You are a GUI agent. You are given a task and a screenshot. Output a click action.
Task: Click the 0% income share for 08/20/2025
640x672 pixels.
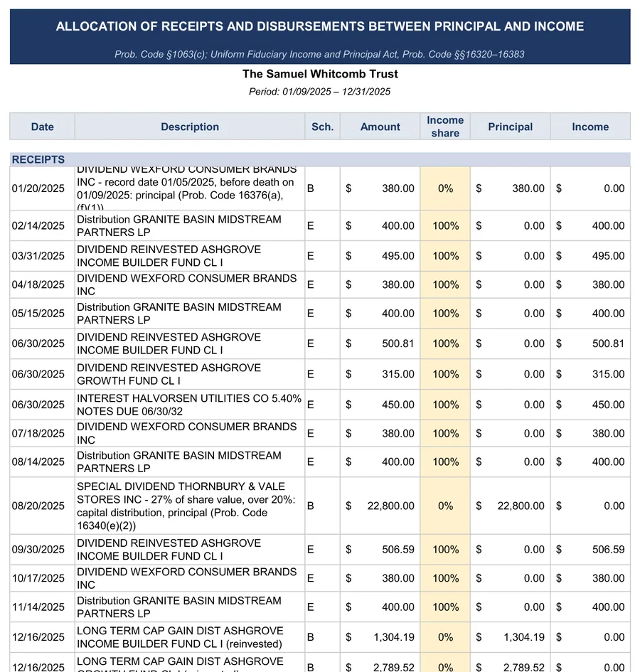pyautogui.click(x=445, y=506)
